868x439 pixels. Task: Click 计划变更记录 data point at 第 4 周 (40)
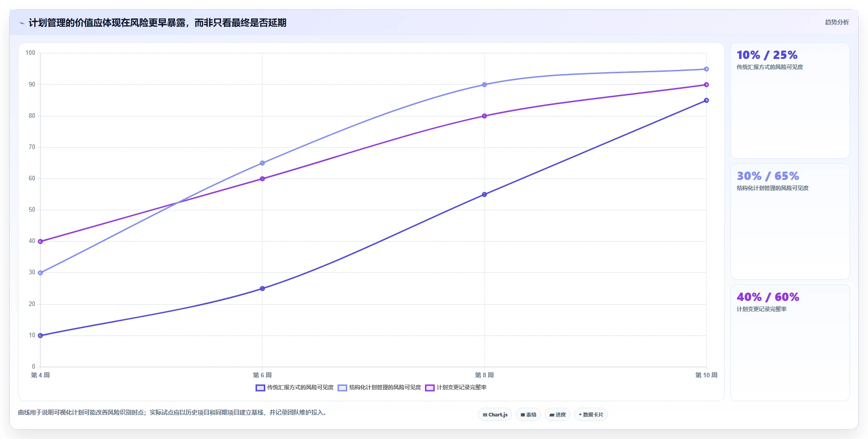41,241
